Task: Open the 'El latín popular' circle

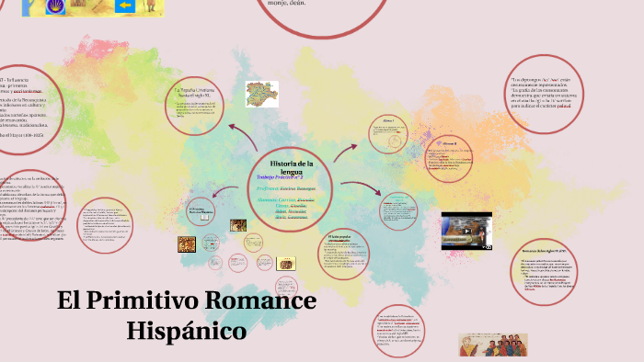Action: [x=343, y=255]
